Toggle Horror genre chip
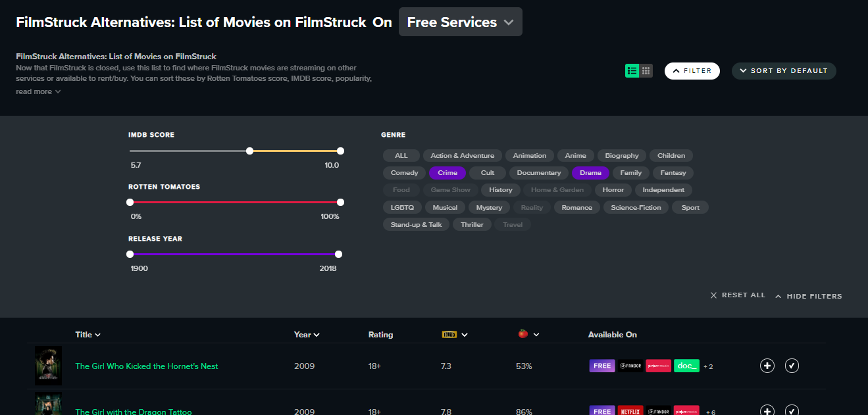The image size is (868, 415). tap(613, 190)
